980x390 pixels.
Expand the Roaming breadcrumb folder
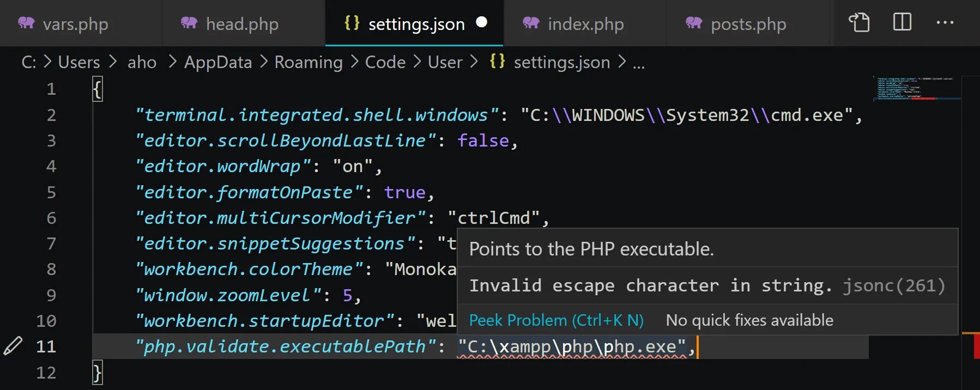(308, 62)
